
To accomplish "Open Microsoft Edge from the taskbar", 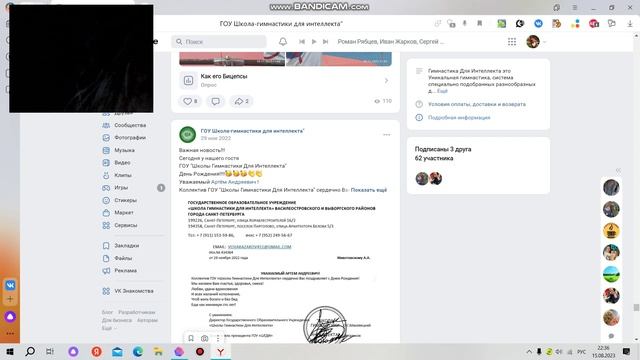I will click(138, 351).
